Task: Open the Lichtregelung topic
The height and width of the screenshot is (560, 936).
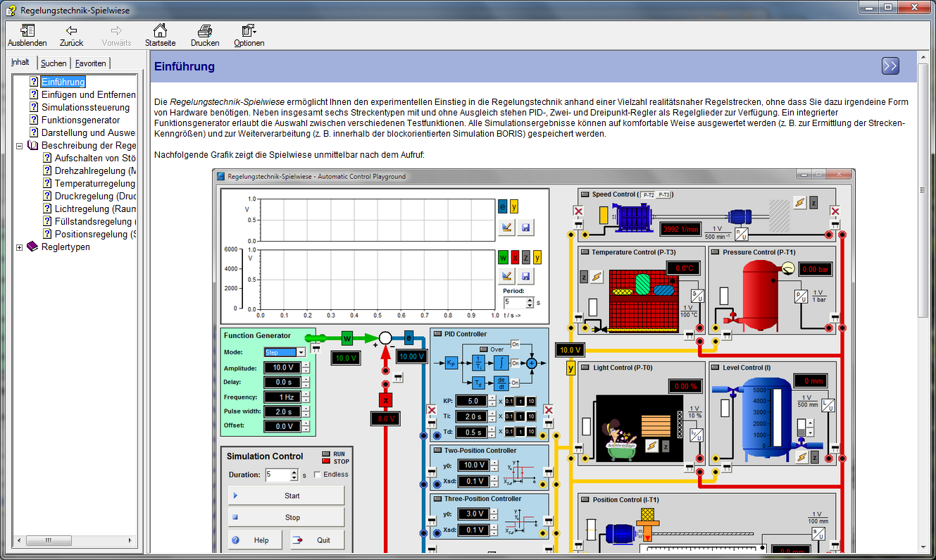Action: 95,209
